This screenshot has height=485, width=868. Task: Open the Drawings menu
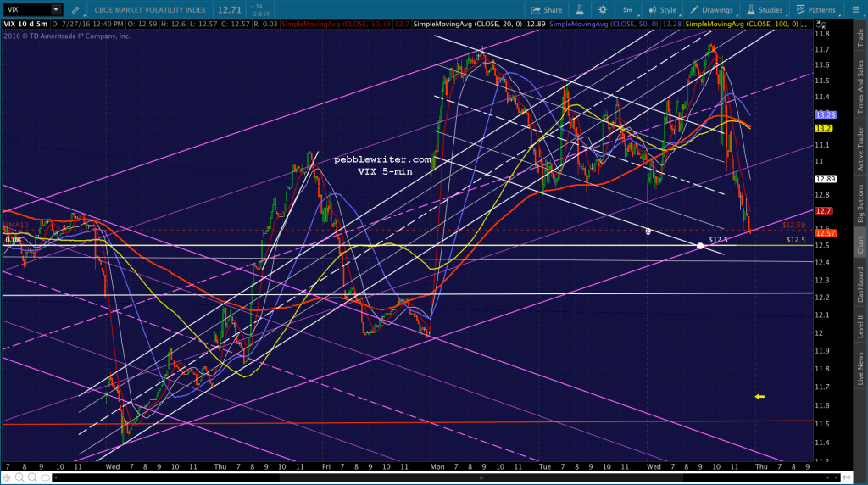point(712,10)
